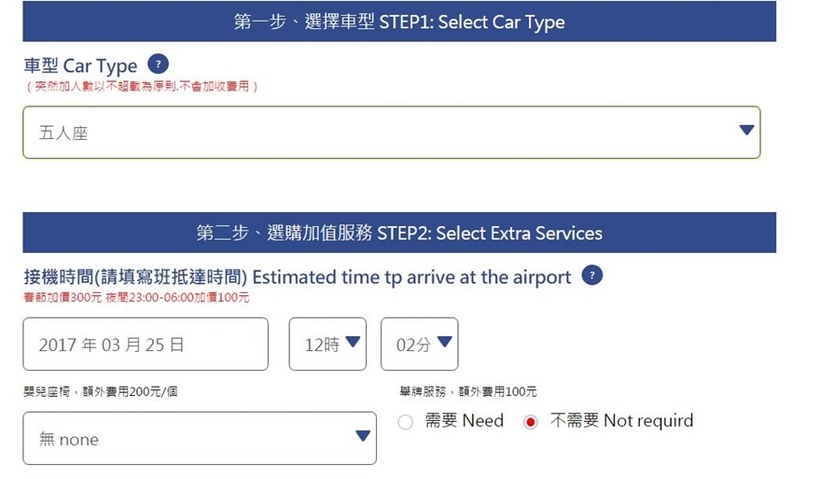Viewport: 821px width, 479px height.
Task: Click the '需要 Need' option text
Action: pos(464,420)
